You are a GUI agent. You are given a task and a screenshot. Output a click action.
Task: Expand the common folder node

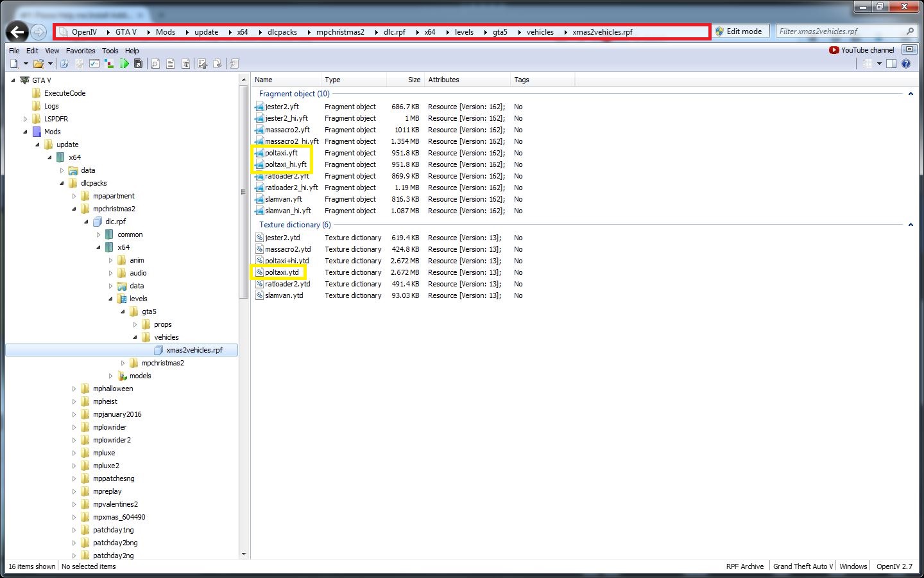point(98,234)
